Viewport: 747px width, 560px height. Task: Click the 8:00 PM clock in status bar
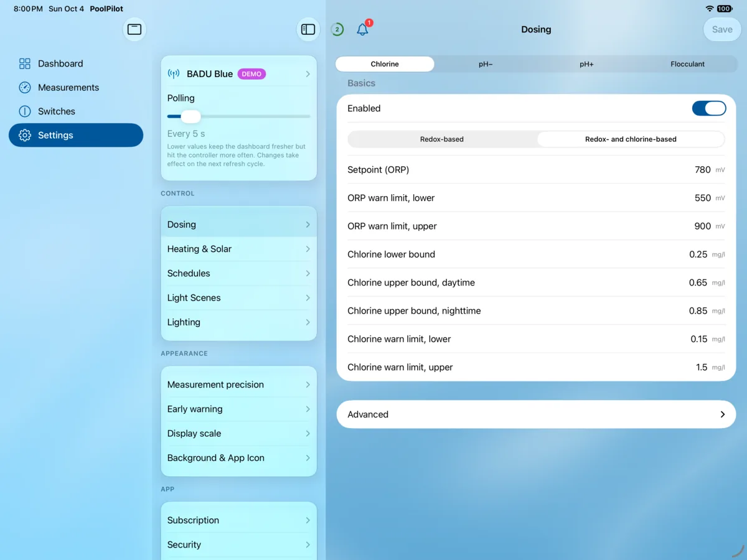tap(29, 9)
